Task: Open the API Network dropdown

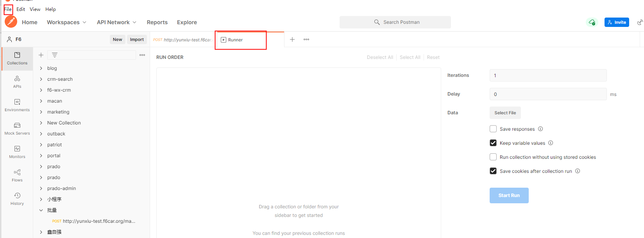Action: click(x=116, y=22)
